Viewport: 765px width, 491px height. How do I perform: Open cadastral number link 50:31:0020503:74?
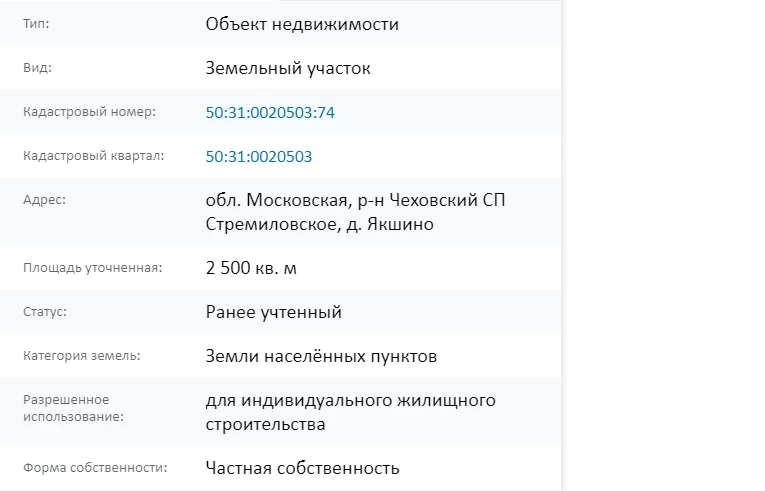click(270, 113)
